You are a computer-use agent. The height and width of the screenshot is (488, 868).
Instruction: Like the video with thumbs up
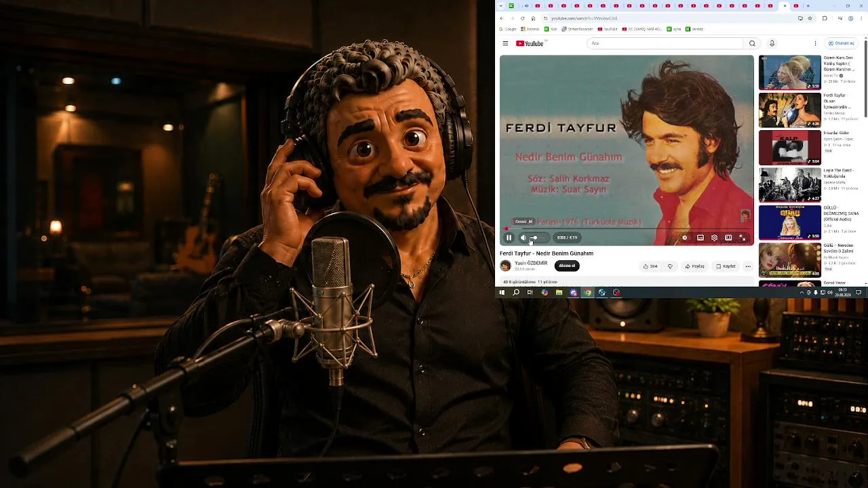click(650, 266)
